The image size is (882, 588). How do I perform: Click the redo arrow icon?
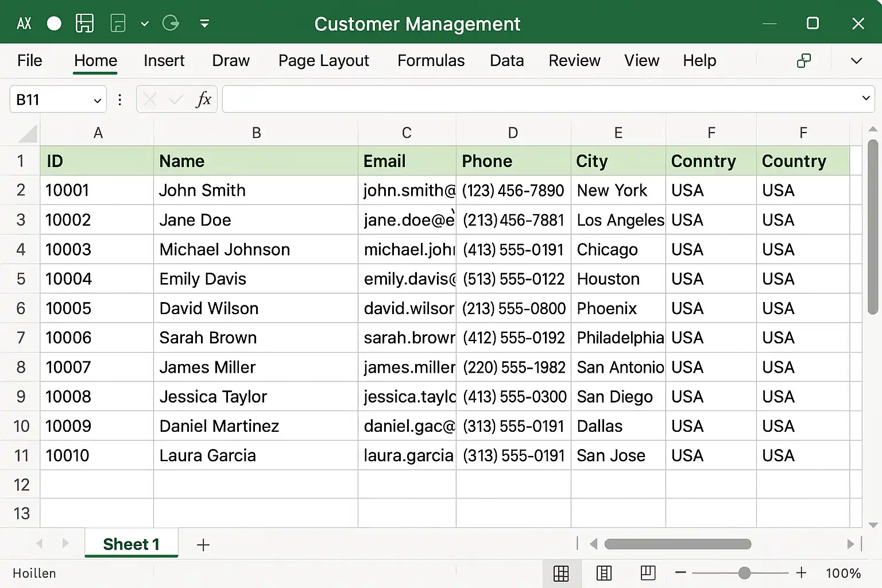coord(171,24)
